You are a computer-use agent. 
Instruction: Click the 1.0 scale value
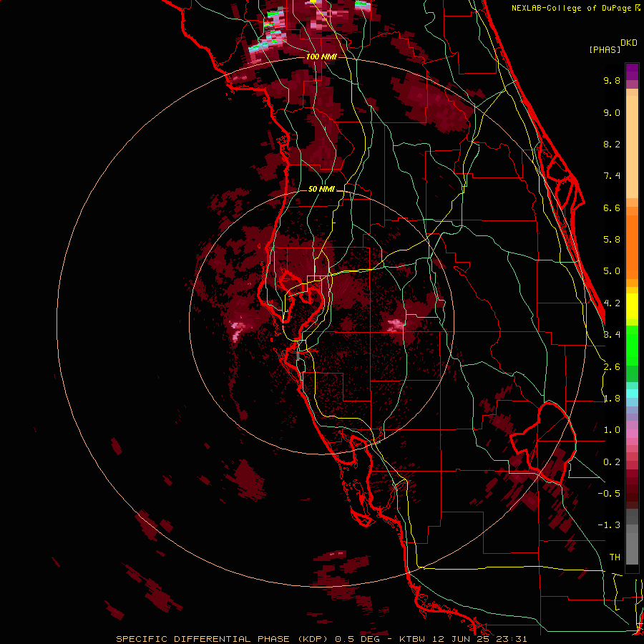pos(612,430)
